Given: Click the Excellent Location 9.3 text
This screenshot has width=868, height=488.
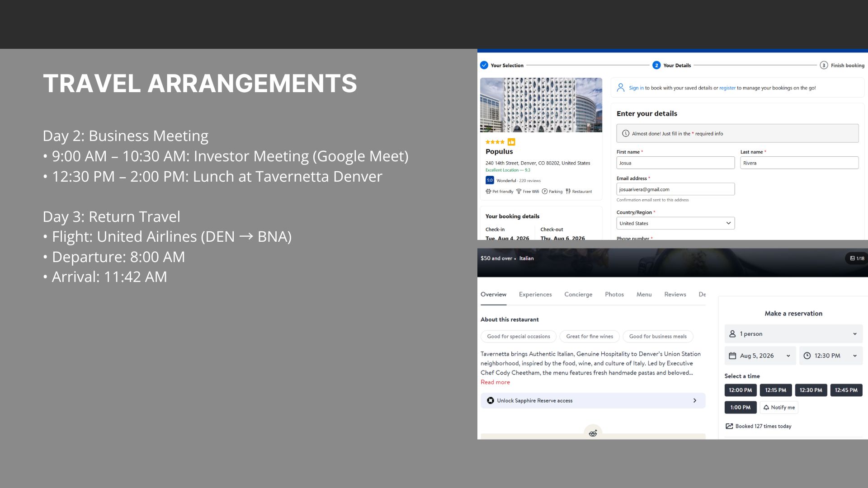Looking at the screenshot, I should click(508, 170).
